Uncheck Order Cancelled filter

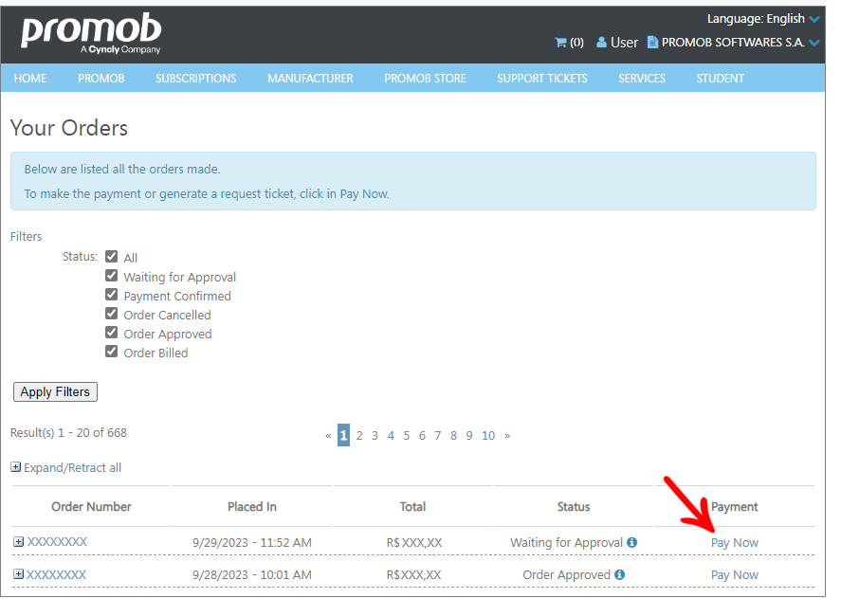coord(111,313)
